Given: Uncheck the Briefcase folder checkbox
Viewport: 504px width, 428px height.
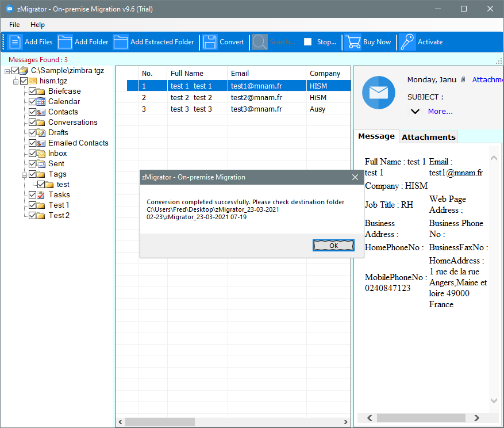Looking at the screenshot, I should tap(32, 91).
